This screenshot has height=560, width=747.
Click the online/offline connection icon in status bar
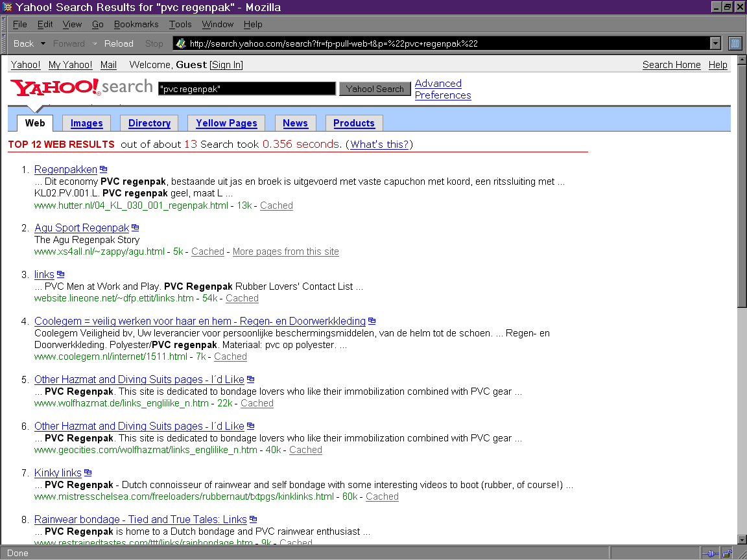[710, 554]
